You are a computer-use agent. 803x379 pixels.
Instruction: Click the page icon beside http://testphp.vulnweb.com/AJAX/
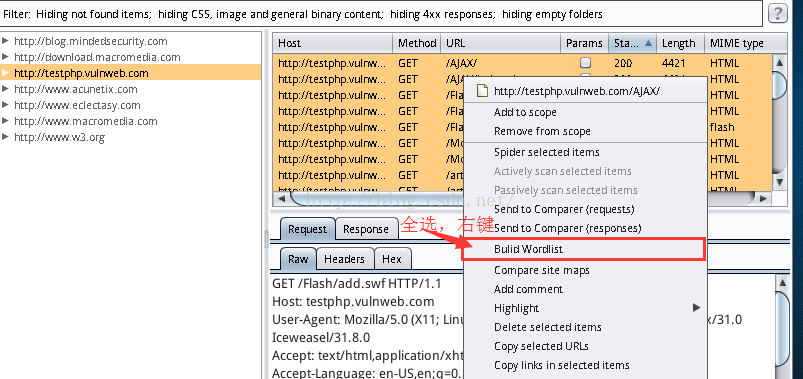pyautogui.click(x=481, y=91)
